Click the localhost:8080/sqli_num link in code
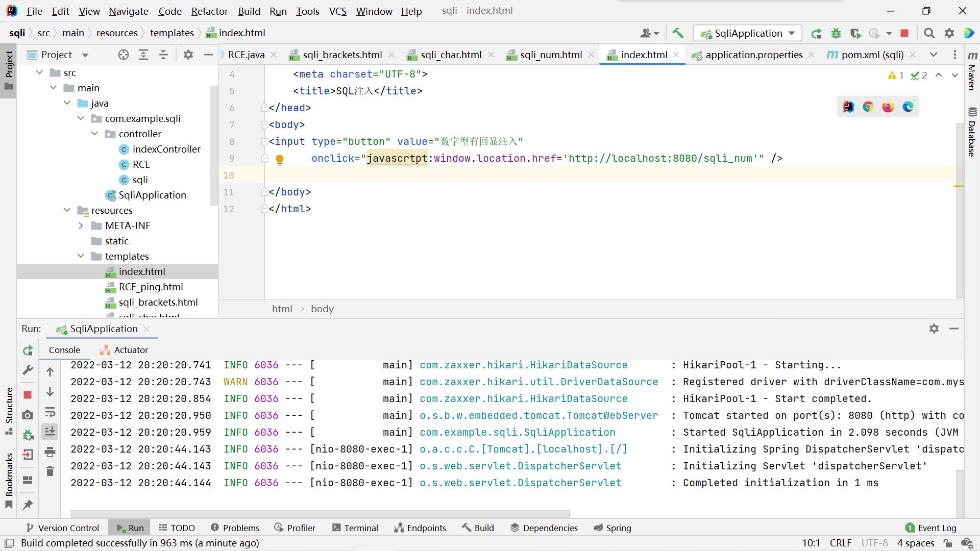Image resolution: width=980 pixels, height=551 pixels. coord(660,158)
